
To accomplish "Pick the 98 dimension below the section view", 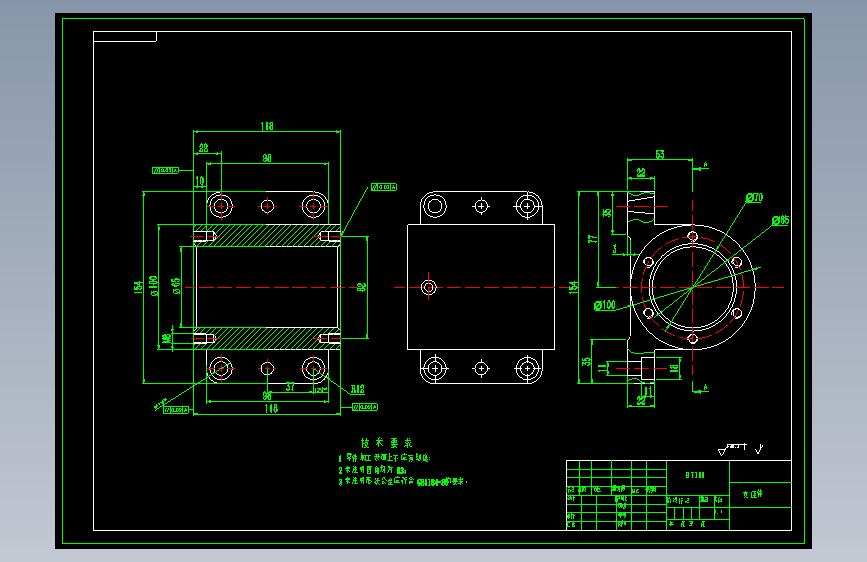I will coord(267,396).
